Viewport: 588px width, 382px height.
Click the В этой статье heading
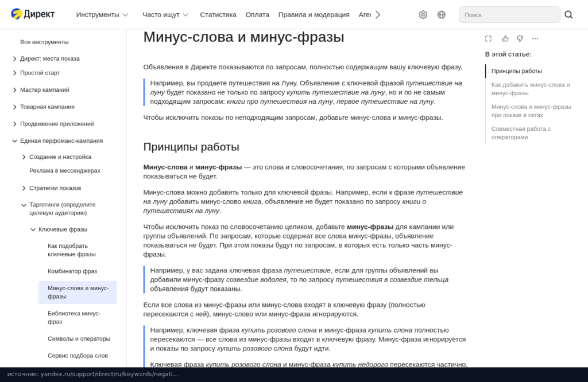point(508,54)
